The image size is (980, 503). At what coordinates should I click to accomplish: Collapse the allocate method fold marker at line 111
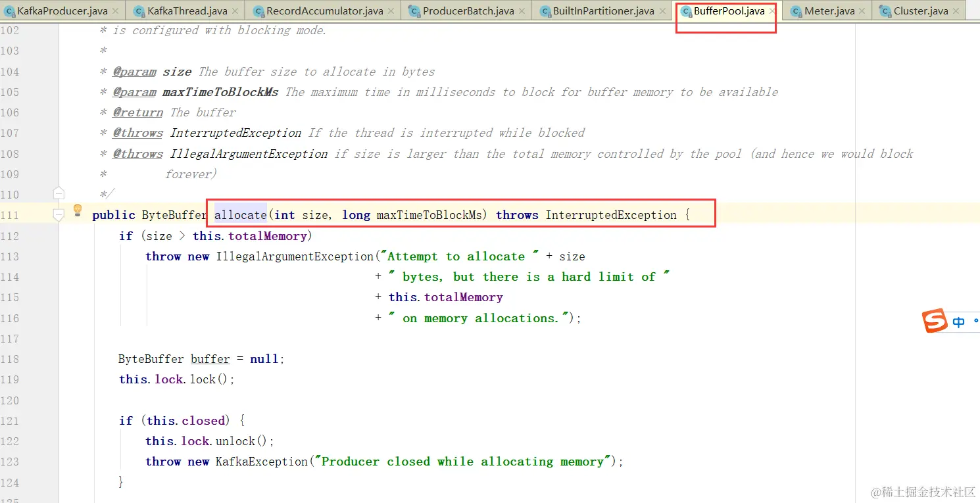tap(59, 214)
